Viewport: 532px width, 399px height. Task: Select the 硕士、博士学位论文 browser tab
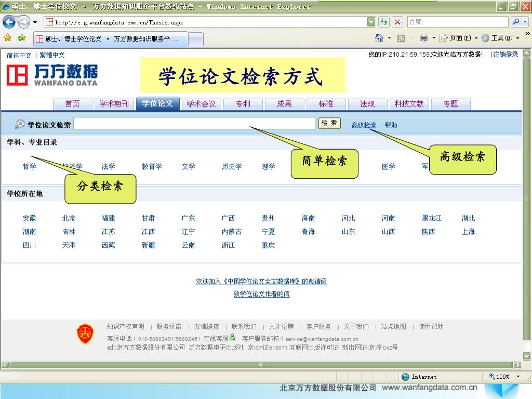pyautogui.click(x=111, y=38)
